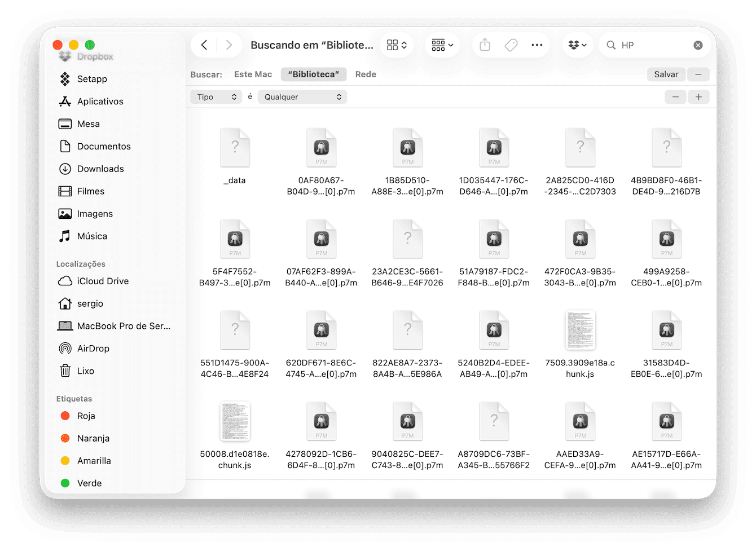Select file 551D1475-900A-4C46-B...4E8F24
This screenshot has width=756, height=551.
click(x=235, y=331)
